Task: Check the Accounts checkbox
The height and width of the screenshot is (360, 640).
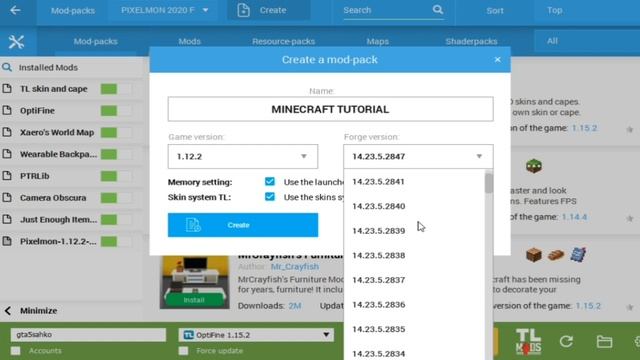Action: tap(16, 351)
